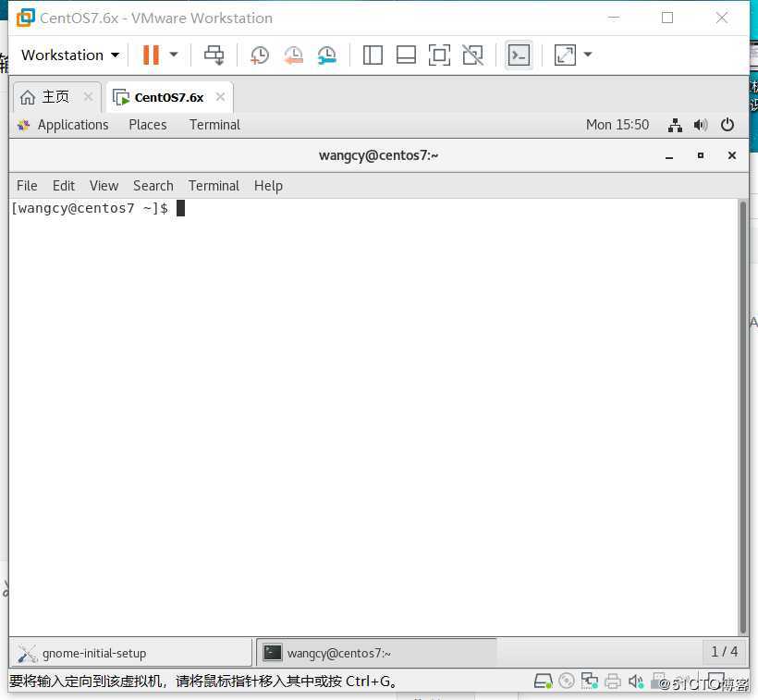The image size is (758, 700).
Task: Select wangcy@centos7 terminal taskbar entry
Action: pyautogui.click(x=376, y=653)
